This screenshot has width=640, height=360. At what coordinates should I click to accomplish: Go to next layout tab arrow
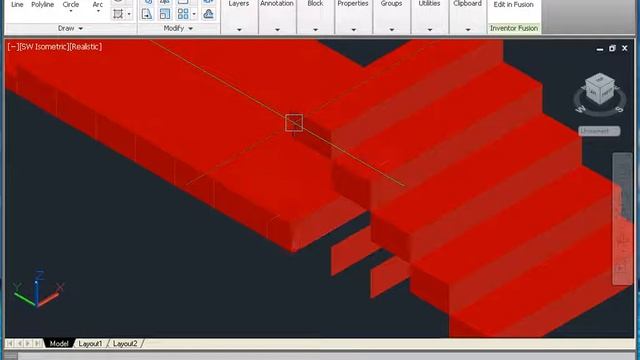[x=28, y=344]
